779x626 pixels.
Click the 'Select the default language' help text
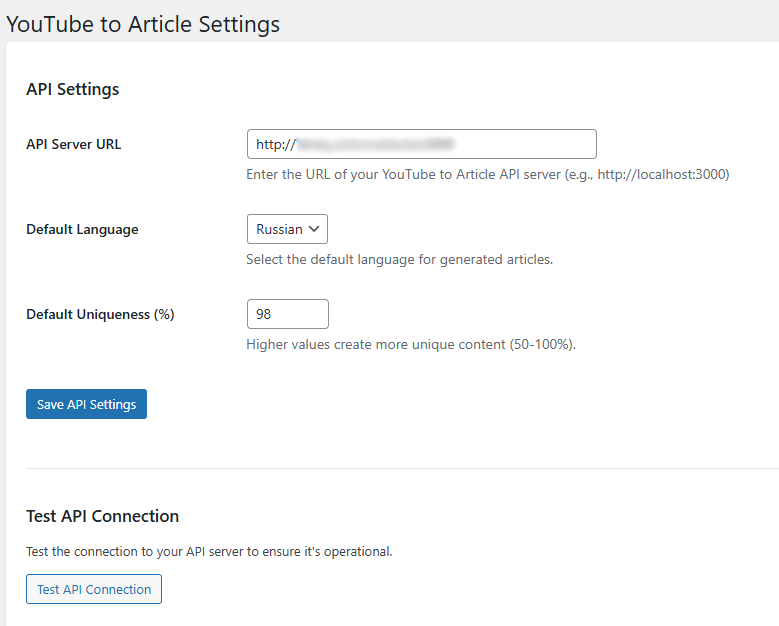click(x=399, y=259)
